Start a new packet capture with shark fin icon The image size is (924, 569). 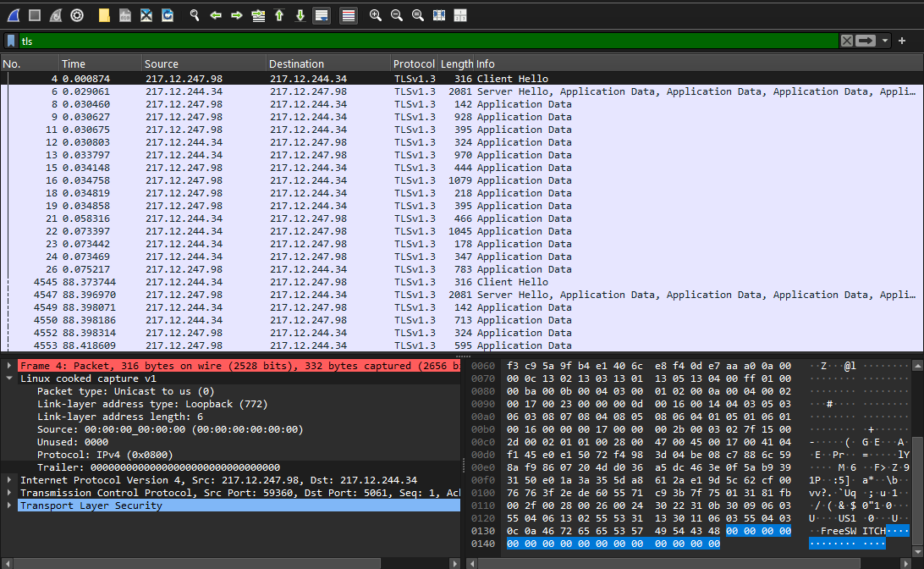14,15
